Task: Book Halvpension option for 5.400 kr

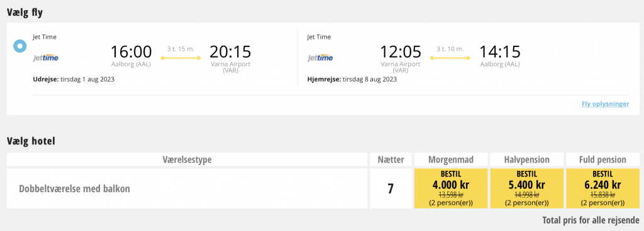Action: pos(526,188)
